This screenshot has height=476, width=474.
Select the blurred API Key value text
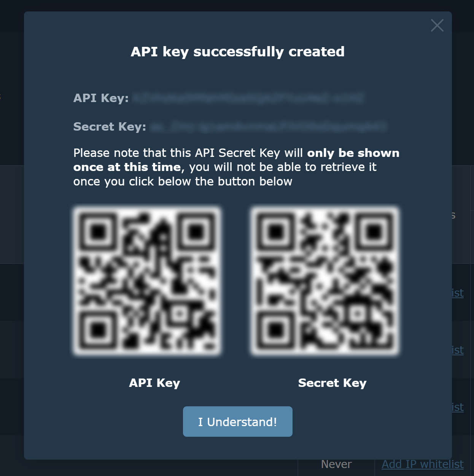(x=248, y=98)
